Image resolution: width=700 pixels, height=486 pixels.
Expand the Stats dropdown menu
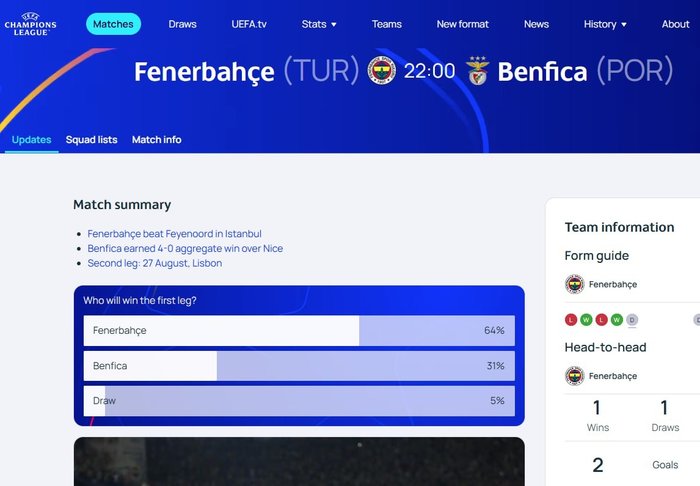(x=319, y=24)
